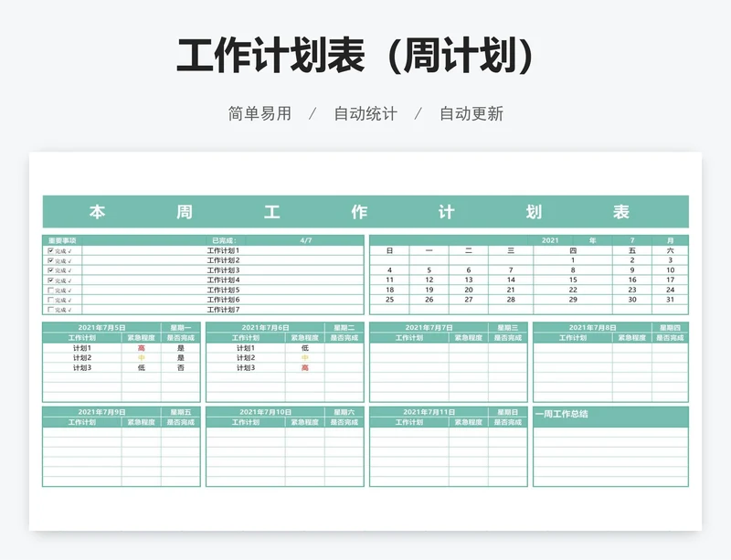Viewport: 731px width, 560px height.
Task: Tick the 完成 checkbox for 工作计划5
Action: pyautogui.click(x=51, y=290)
